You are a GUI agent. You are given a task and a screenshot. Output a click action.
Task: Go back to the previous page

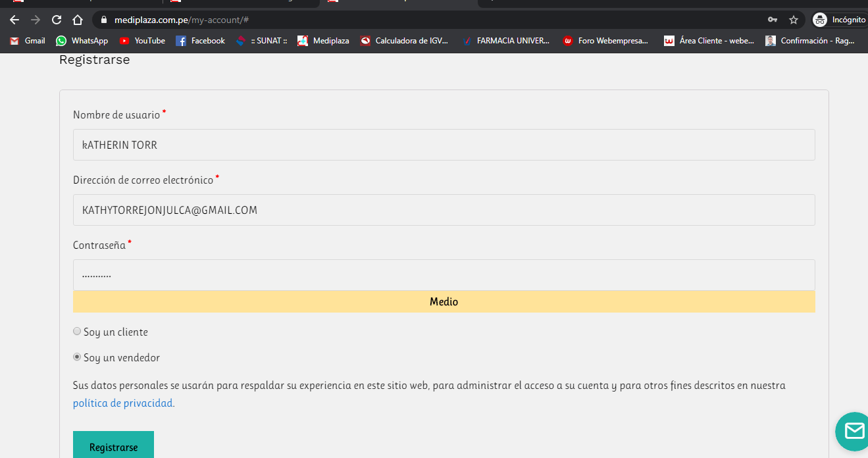tap(14, 20)
